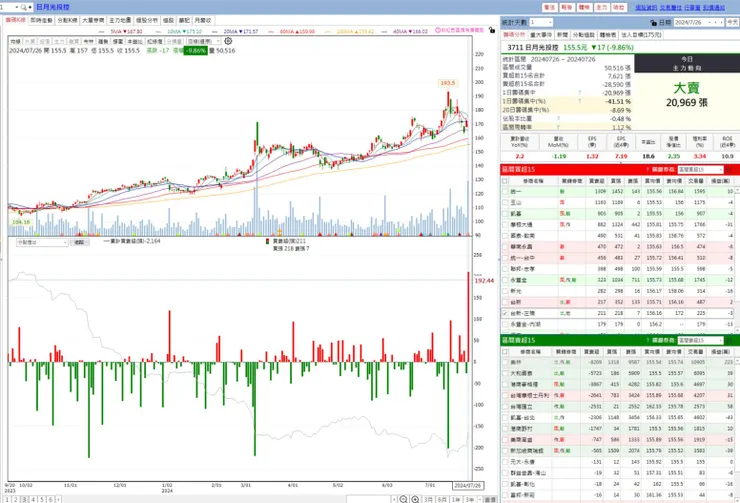Image resolution: width=740 pixels, height=503 pixels.
Task: Click page button 6 below chart
Action: [50, 499]
